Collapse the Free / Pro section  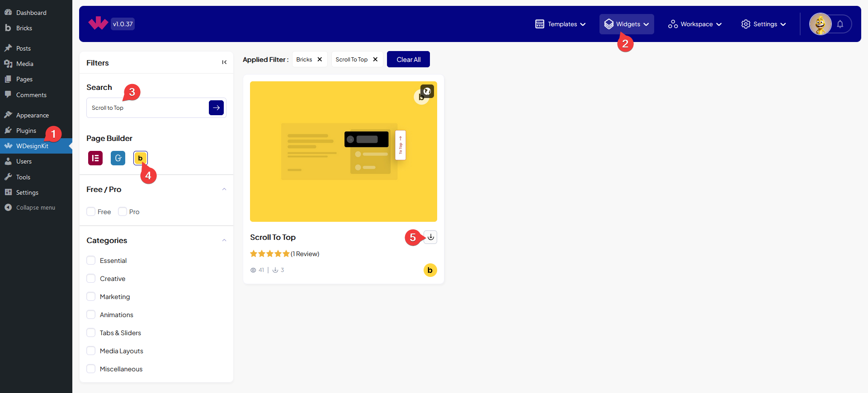coord(224,189)
